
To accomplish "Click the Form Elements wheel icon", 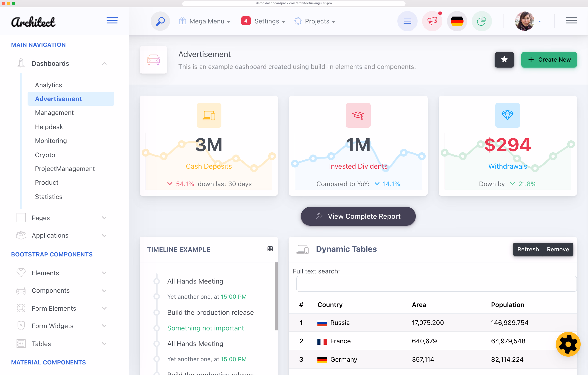I will click(x=21, y=308).
